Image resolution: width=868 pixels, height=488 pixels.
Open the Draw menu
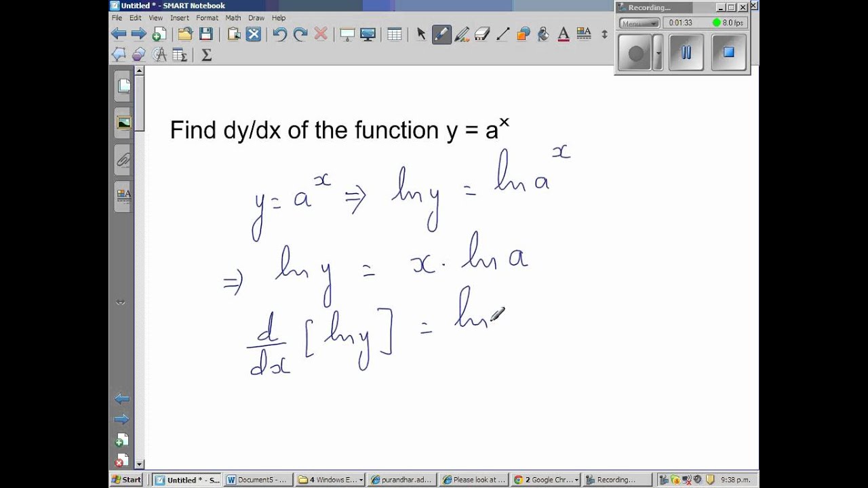click(x=256, y=18)
